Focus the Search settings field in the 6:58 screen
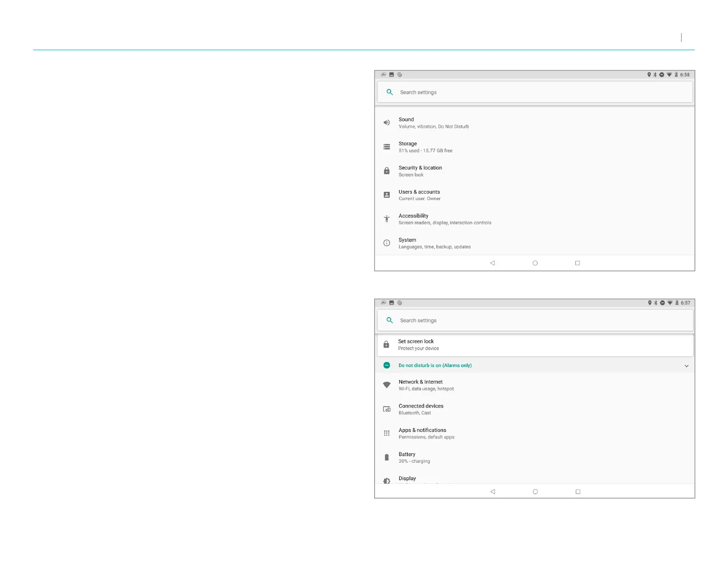 point(535,92)
